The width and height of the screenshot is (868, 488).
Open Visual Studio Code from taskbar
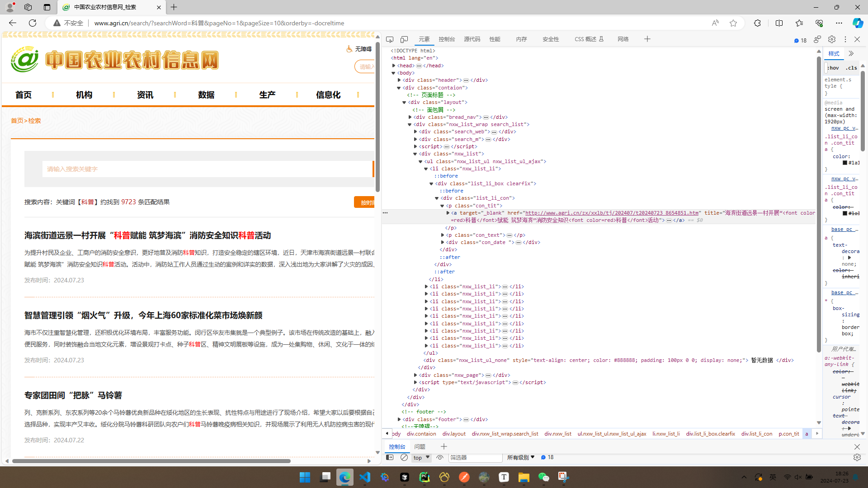[365, 477]
